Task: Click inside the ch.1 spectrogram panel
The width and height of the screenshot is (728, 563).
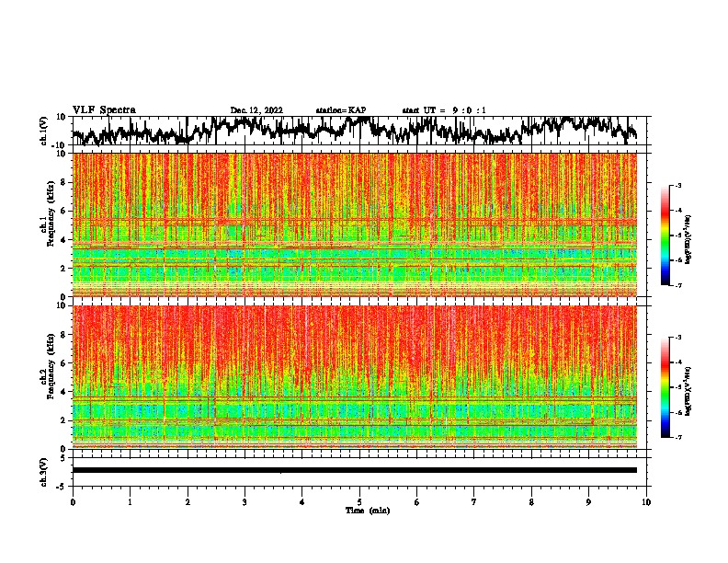Action: pyautogui.click(x=355, y=224)
